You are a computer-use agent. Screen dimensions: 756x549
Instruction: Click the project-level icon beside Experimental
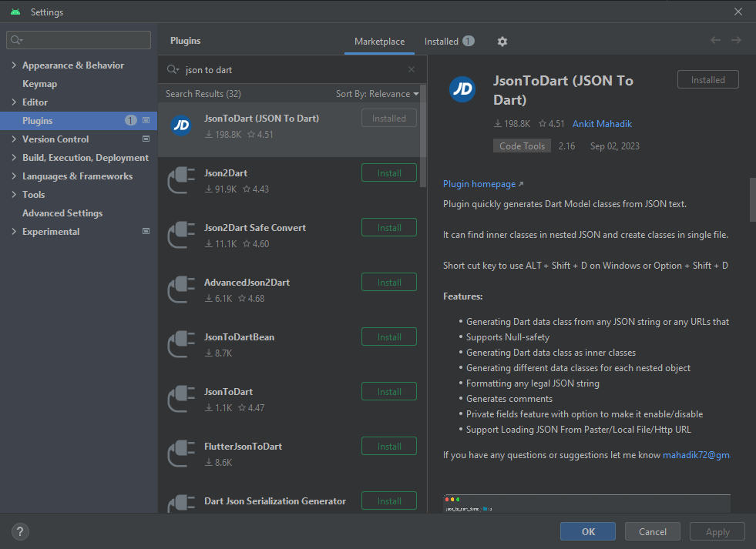[146, 231]
